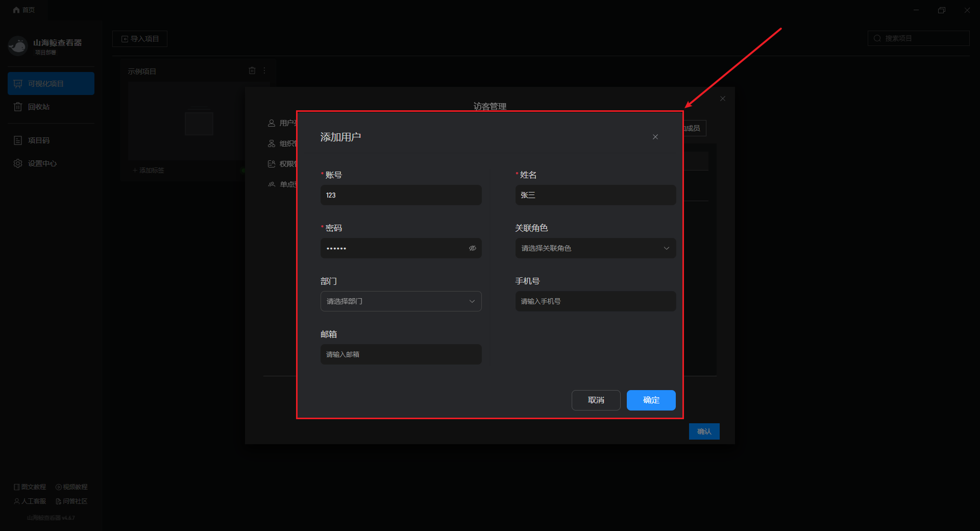980x531 pixels.
Task: Open the 视频教程 link
Action: point(71,487)
